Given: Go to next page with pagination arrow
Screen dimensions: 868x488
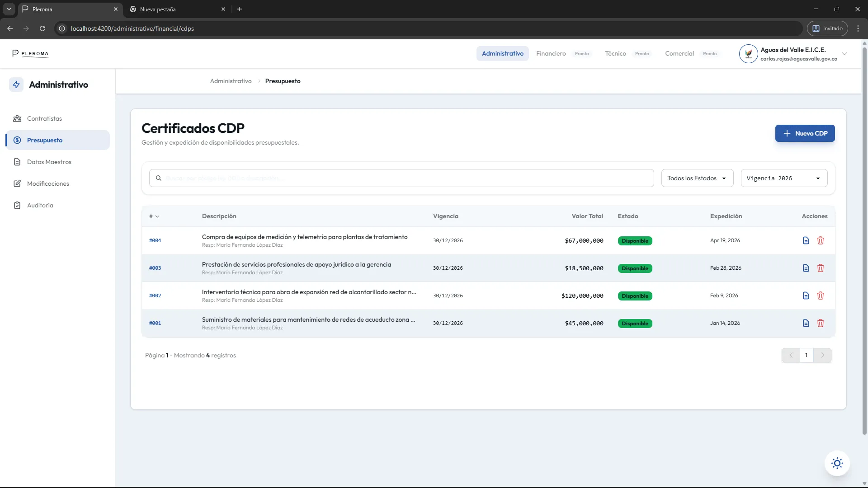Looking at the screenshot, I should (822, 355).
